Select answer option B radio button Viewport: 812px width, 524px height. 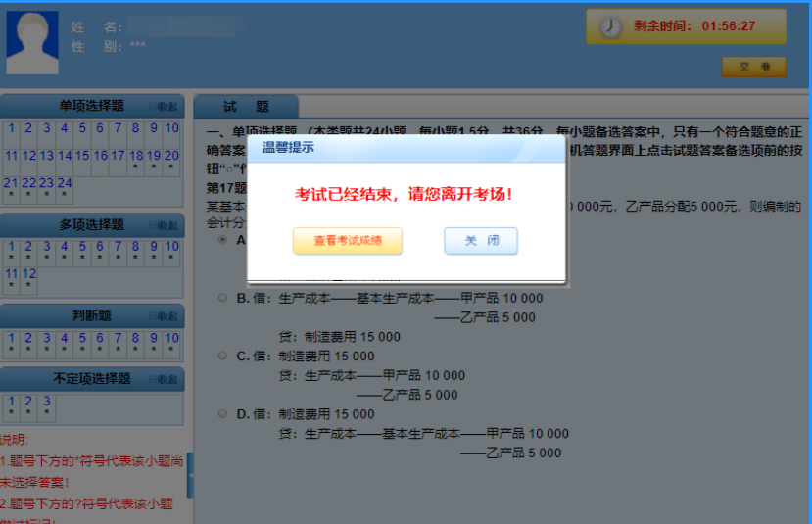pyautogui.click(x=222, y=298)
